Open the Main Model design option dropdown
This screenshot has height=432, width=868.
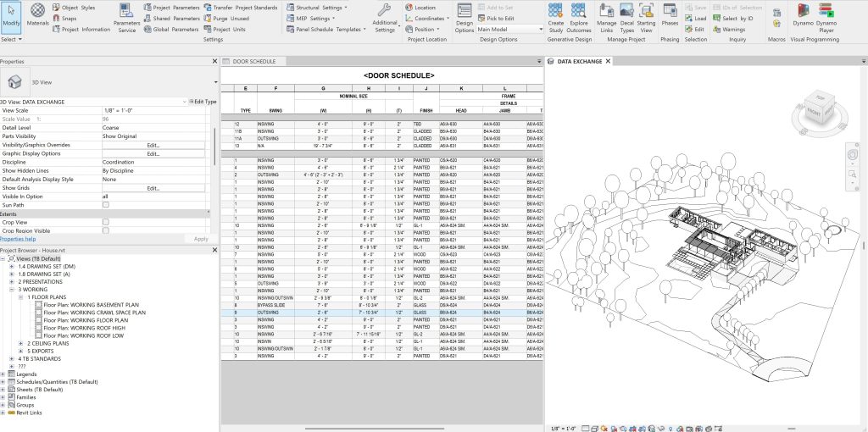510,29
